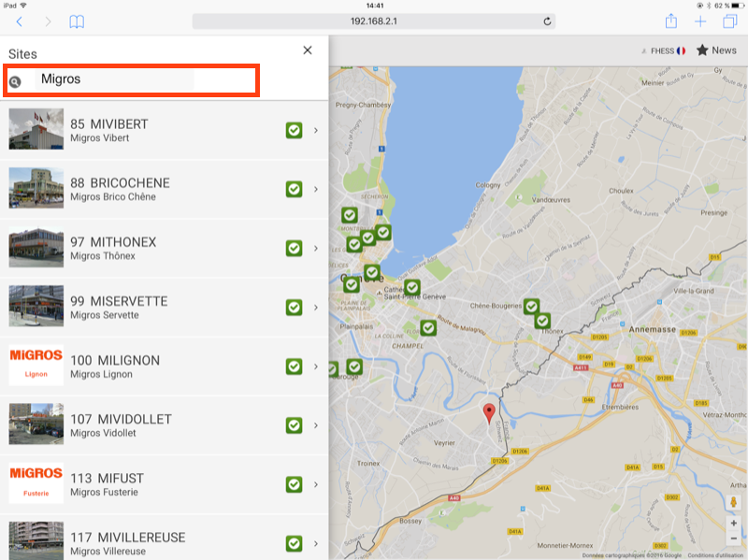Open Migros Fusterie logo thumbnail
The image size is (748, 560).
36,483
